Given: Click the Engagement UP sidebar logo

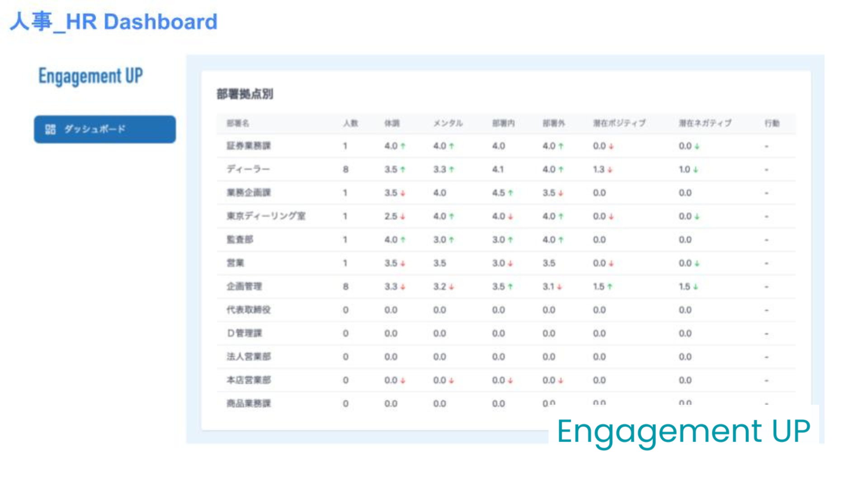Looking at the screenshot, I should 90,76.
